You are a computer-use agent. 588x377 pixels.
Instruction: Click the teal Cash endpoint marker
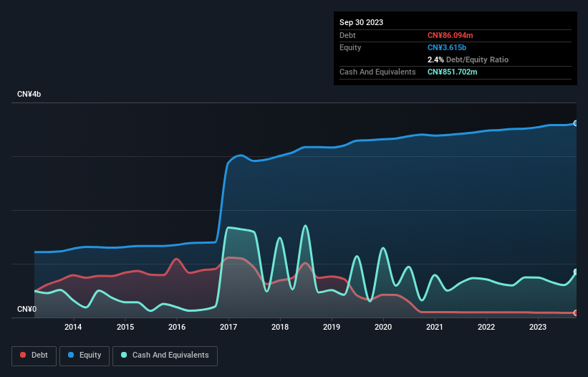tap(576, 272)
